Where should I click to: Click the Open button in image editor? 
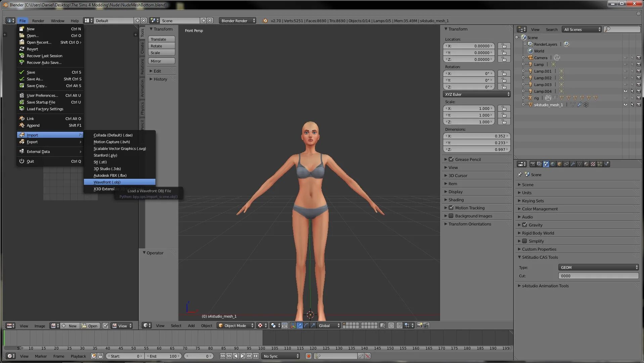[x=90, y=326]
